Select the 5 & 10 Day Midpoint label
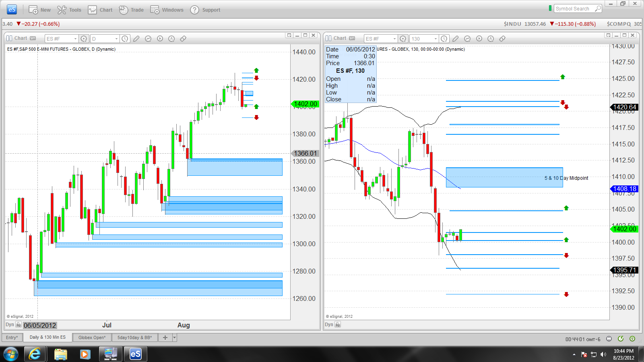The image size is (644, 362). (566, 178)
